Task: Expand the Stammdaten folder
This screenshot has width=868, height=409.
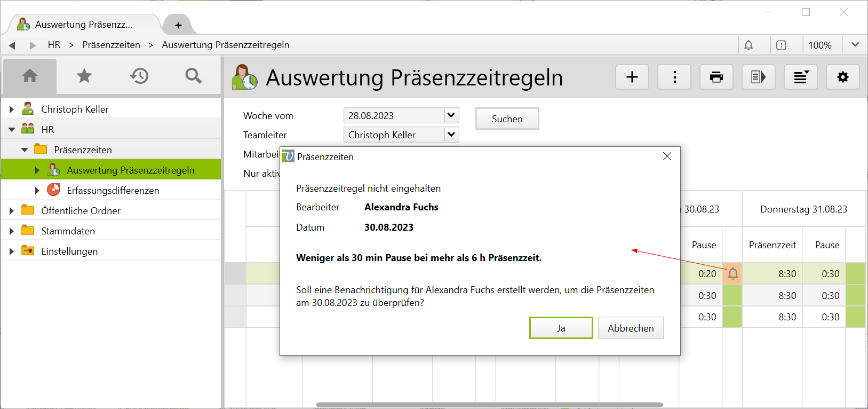Action: pos(12,231)
